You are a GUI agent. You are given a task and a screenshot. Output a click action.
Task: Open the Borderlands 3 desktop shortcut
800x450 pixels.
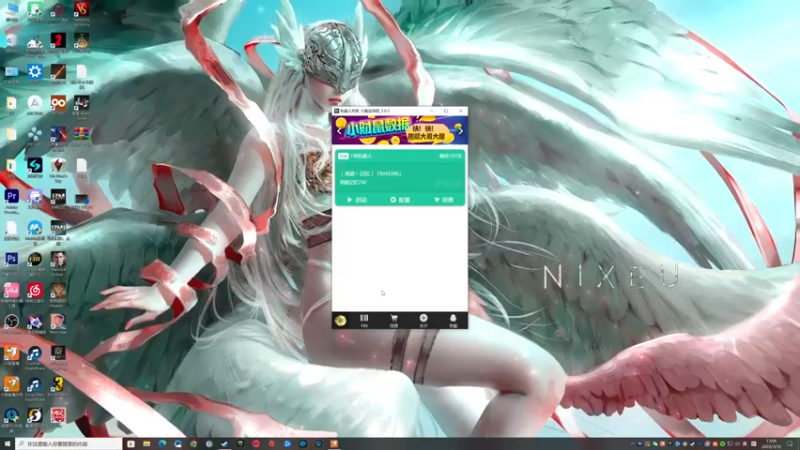click(58, 387)
